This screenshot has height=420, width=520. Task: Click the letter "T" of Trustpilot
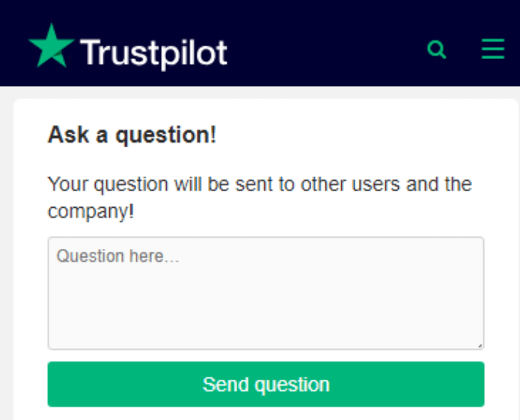(88, 51)
